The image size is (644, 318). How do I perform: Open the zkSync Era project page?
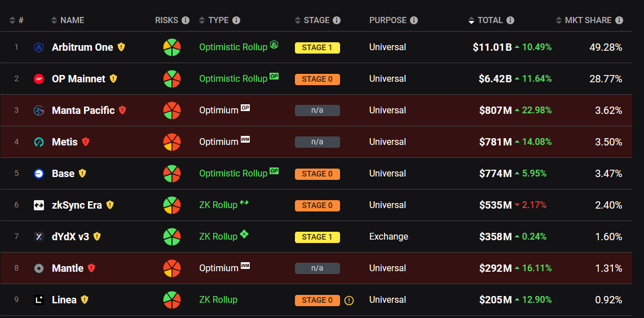pos(77,205)
